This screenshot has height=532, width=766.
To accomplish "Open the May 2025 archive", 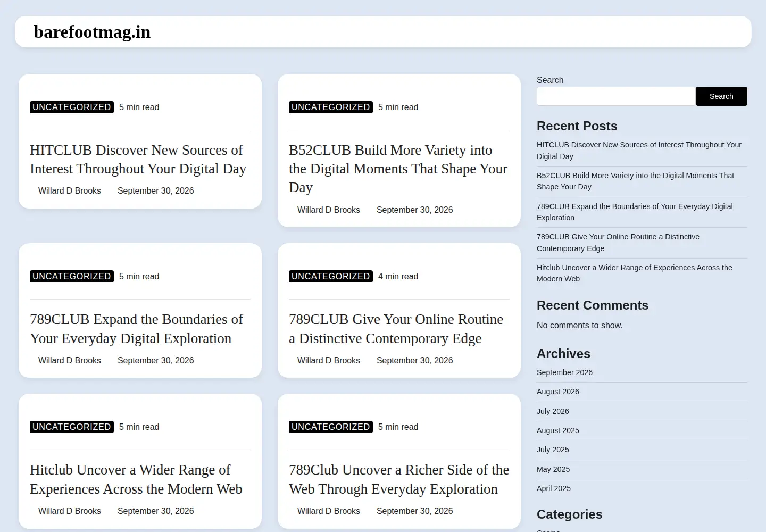I will coord(553,469).
